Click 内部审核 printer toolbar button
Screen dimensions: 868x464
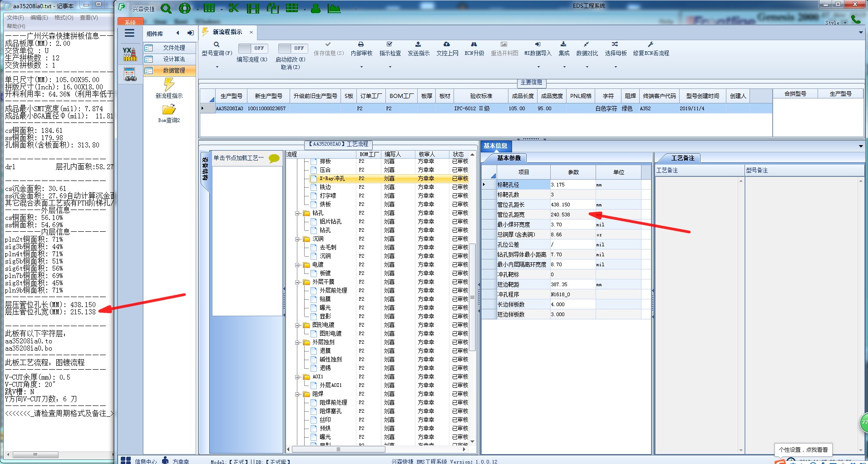[361, 49]
